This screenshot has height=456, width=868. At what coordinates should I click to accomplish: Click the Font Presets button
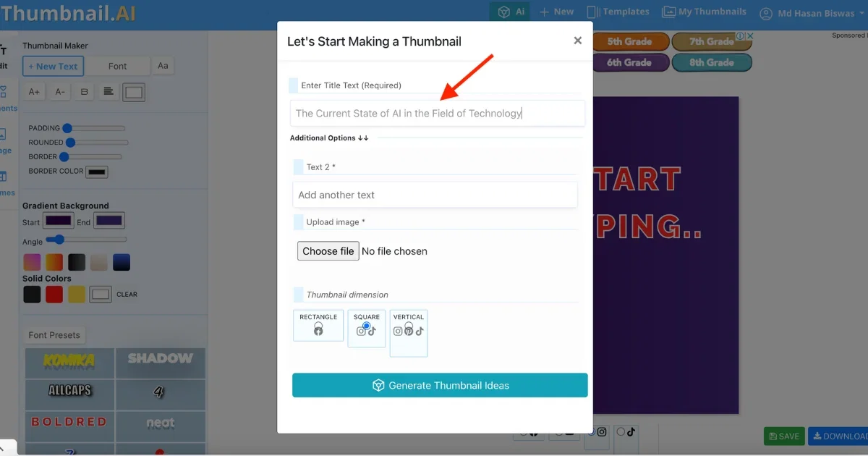pyautogui.click(x=54, y=335)
